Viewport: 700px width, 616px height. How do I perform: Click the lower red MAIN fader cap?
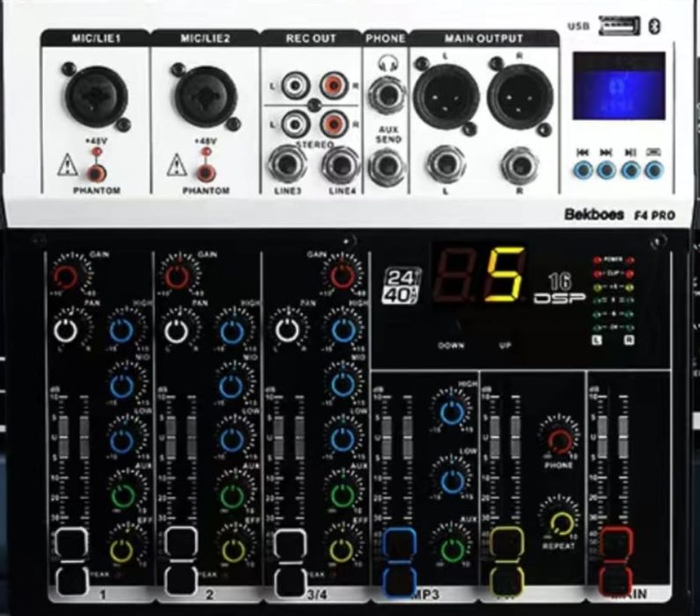point(615,580)
